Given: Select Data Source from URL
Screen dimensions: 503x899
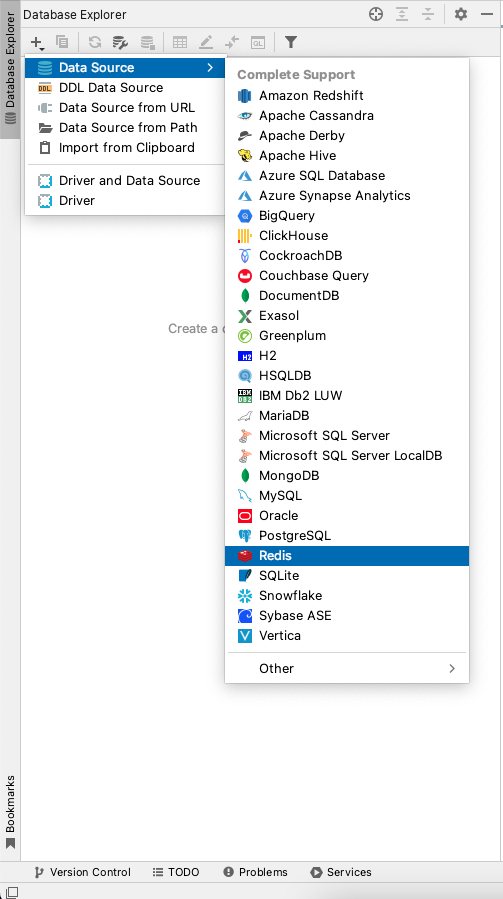Looking at the screenshot, I should (125, 108).
